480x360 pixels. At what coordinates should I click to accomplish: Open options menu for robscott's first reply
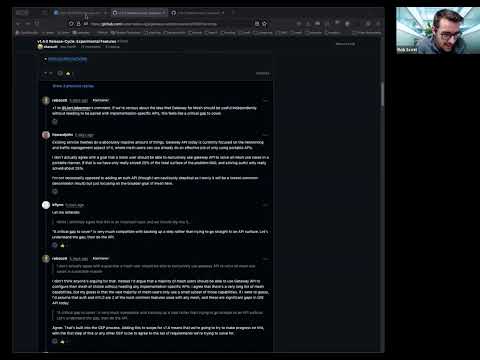click(265, 100)
